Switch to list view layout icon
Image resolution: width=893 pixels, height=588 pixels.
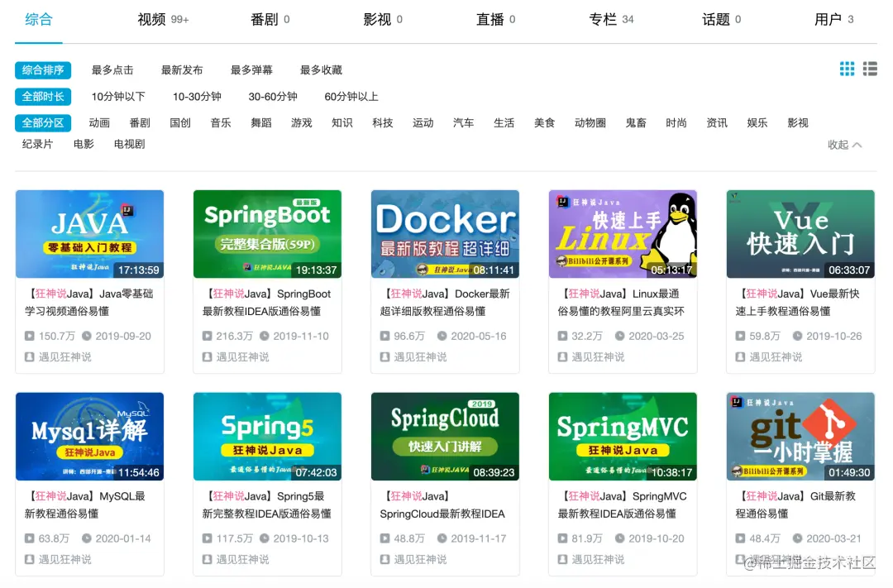[x=870, y=69]
